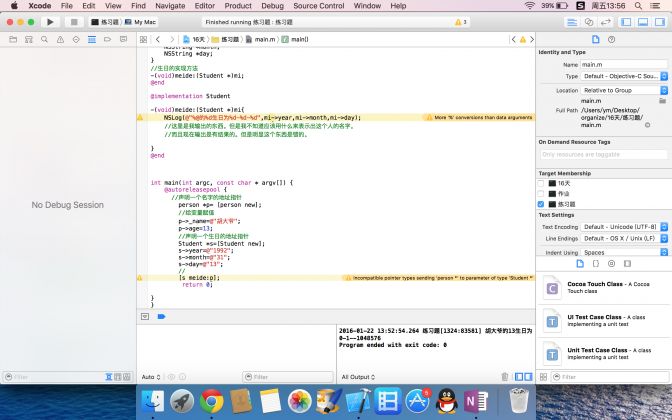672x420 pixels.
Task: Click the All Output console selector
Action: [x=359, y=377]
